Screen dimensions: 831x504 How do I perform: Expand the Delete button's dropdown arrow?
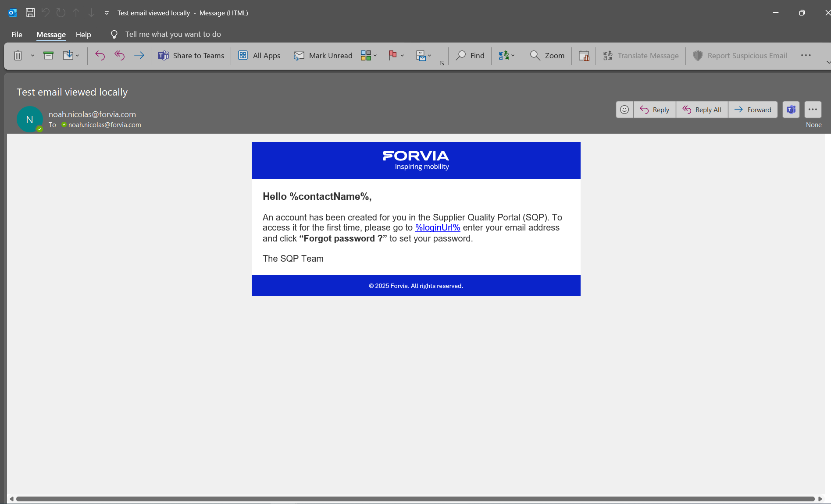tap(32, 56)
